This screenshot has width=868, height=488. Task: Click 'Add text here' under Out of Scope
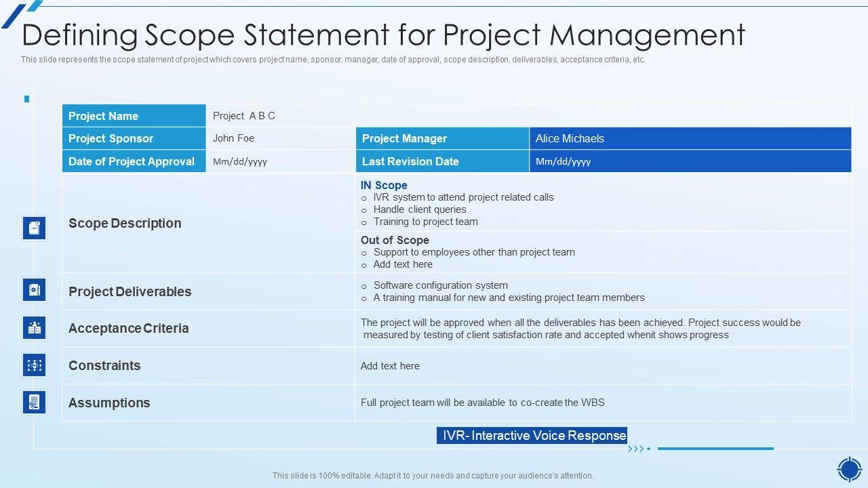point(403,264)
